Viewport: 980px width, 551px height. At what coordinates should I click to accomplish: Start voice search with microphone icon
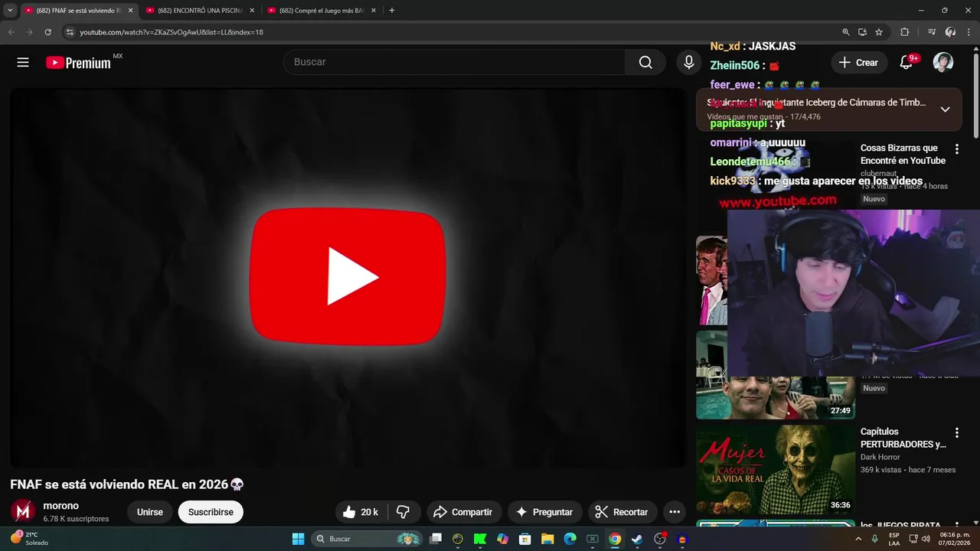pos(689,62)
